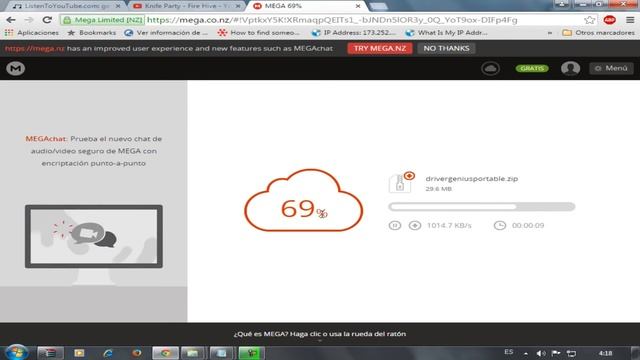Close the Knife Party tab
This screenshot has height=360, width=640.
(238, 6)
